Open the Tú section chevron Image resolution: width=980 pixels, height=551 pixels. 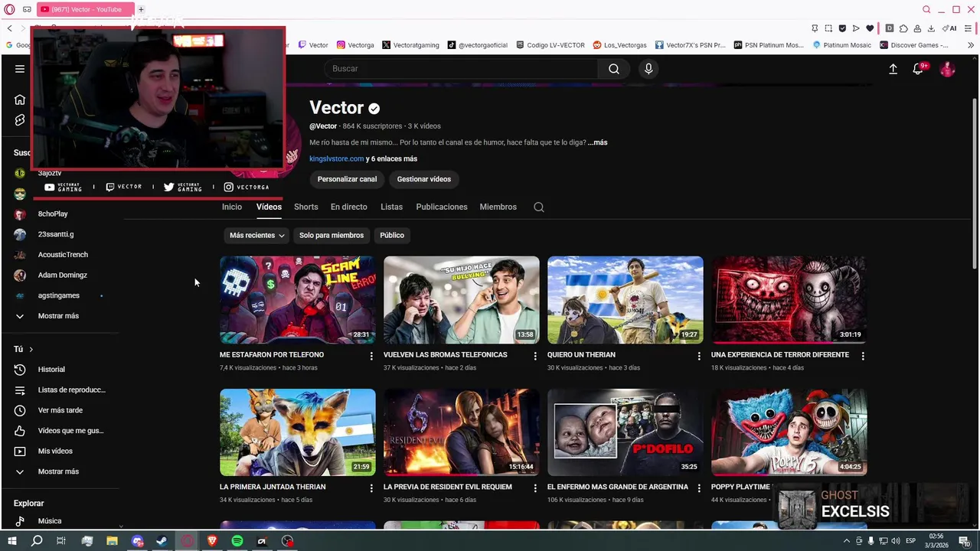(x=31, y=350)
